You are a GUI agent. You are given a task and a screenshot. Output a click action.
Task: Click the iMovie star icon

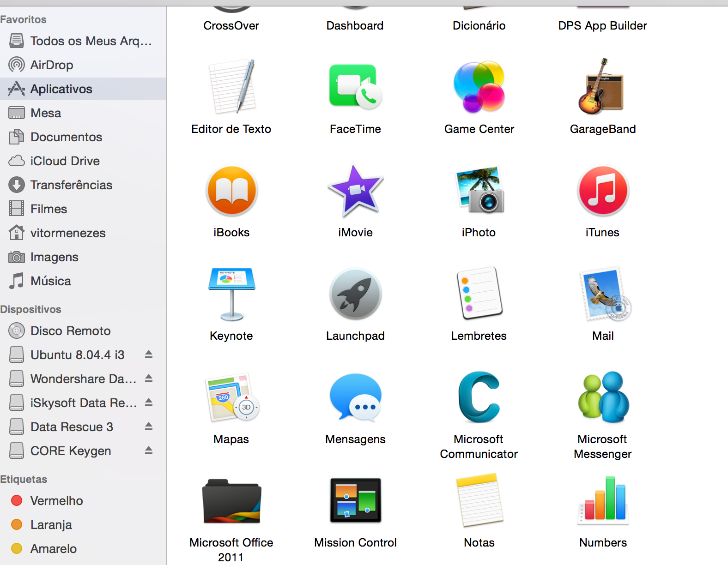355,190
